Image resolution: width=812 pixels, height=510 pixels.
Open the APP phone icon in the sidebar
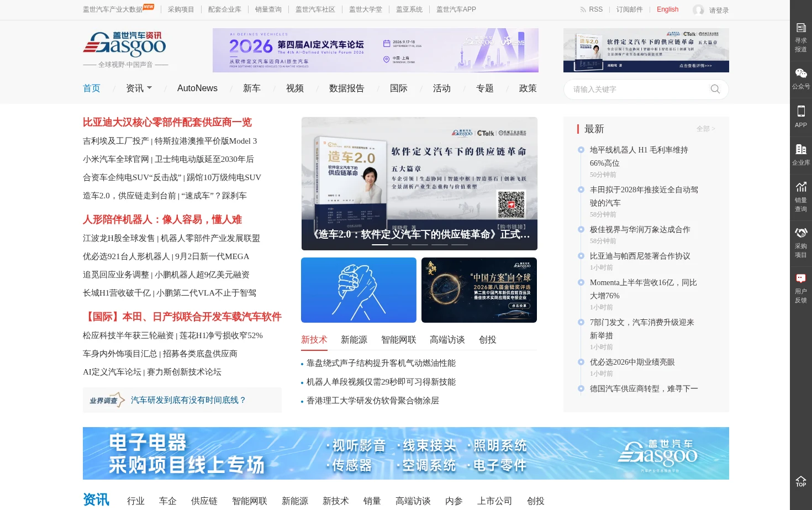(x=801, y=111)
